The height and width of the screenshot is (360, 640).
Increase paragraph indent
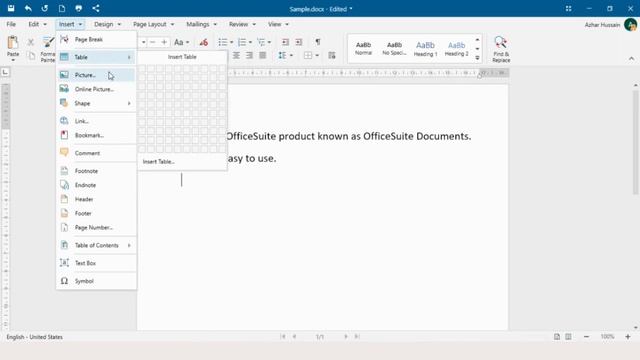[x=299, y=42]
